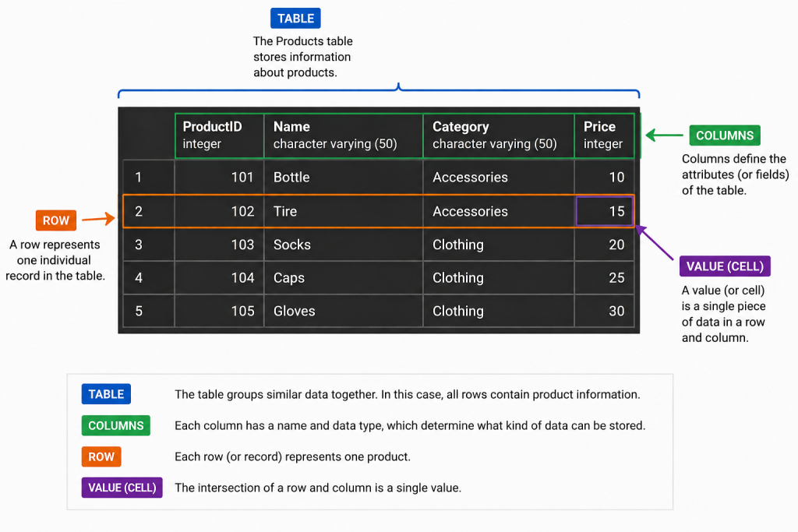
Task: Click the Category column header
Action: coord(499,136)
